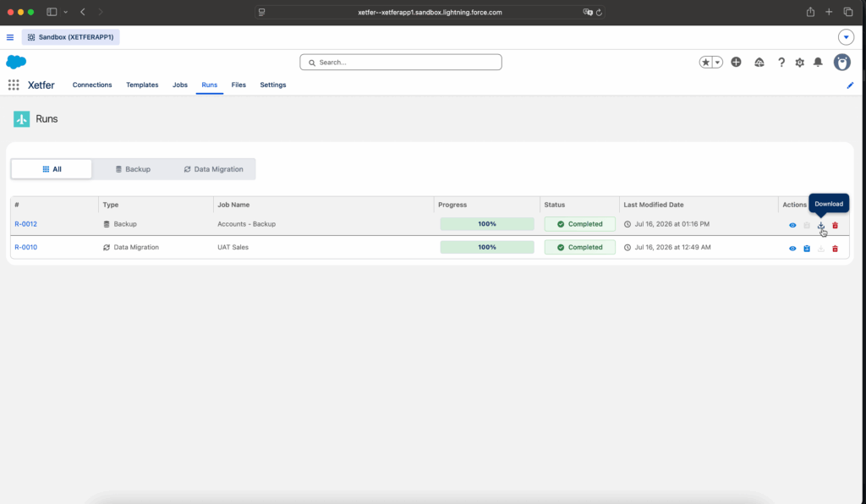Click the browser address bar URL
Viewport: 866px width, 504px height.
(430, 12)
